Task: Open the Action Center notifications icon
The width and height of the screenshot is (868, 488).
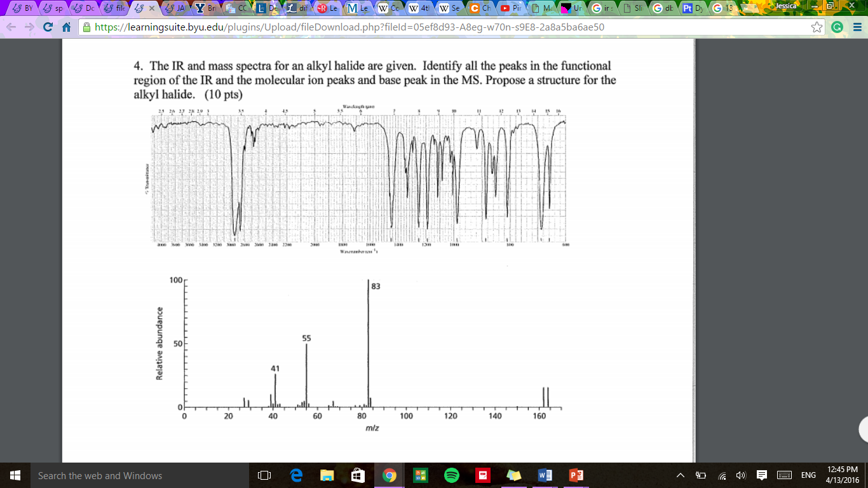Action: pyautogui.click(x=761, y=475)
